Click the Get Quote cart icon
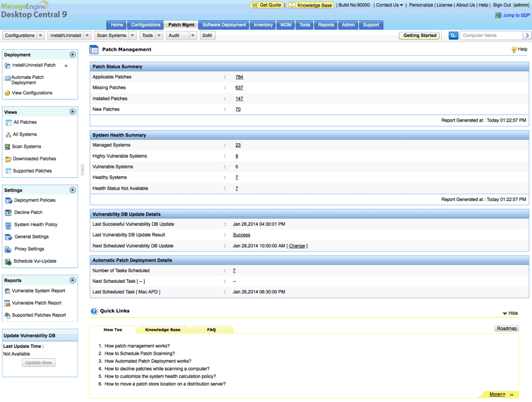This screenshot has height=402, width=532. [x=255, y=5]
